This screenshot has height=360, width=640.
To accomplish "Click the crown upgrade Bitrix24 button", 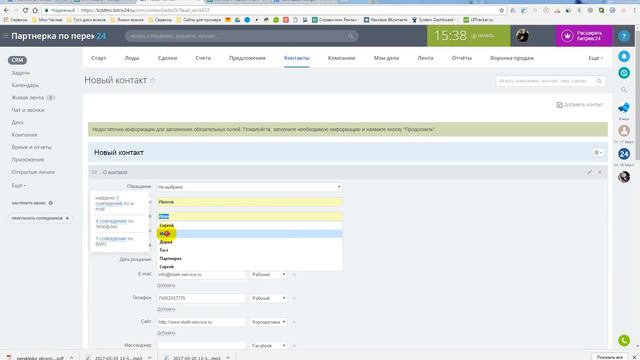I will click(584, 36).
